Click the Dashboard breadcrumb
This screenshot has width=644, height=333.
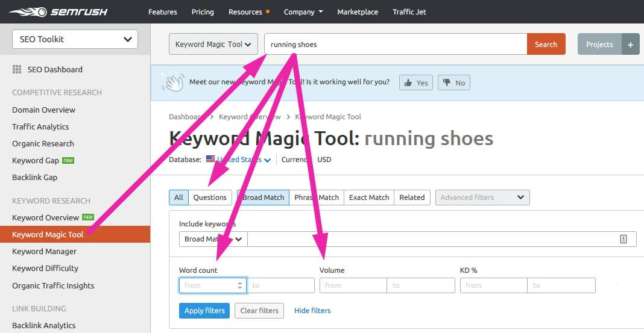(185, 117)
